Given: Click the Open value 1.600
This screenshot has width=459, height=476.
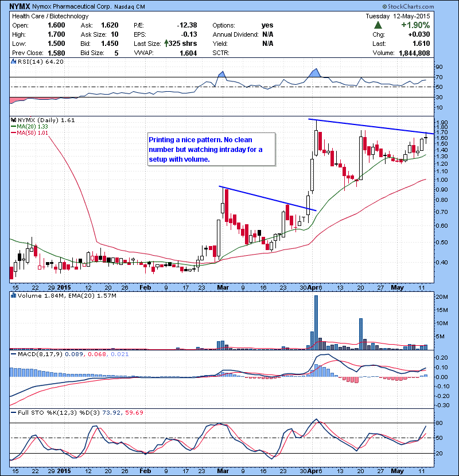Looking at the screenshot, I should (56, 25).
